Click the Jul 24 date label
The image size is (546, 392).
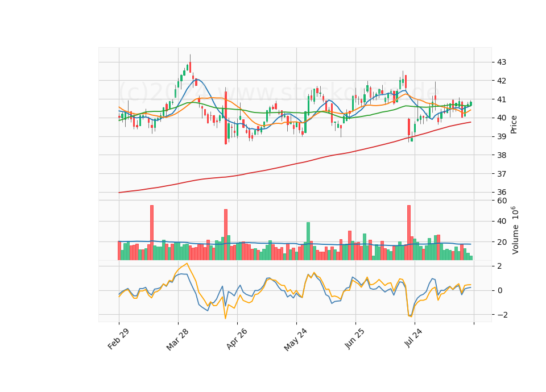click(413, 337)
